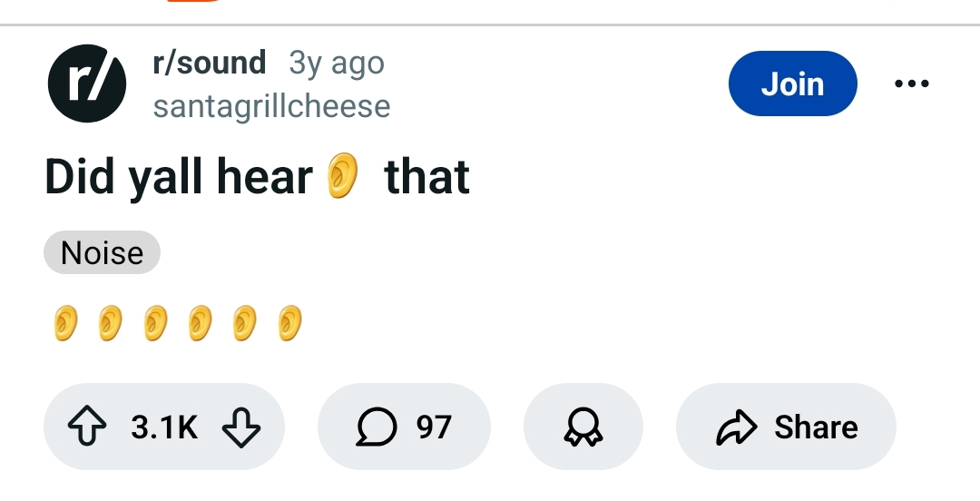
Task: Tap the r/sound community avatar
Action: click(x=86, y=83)
